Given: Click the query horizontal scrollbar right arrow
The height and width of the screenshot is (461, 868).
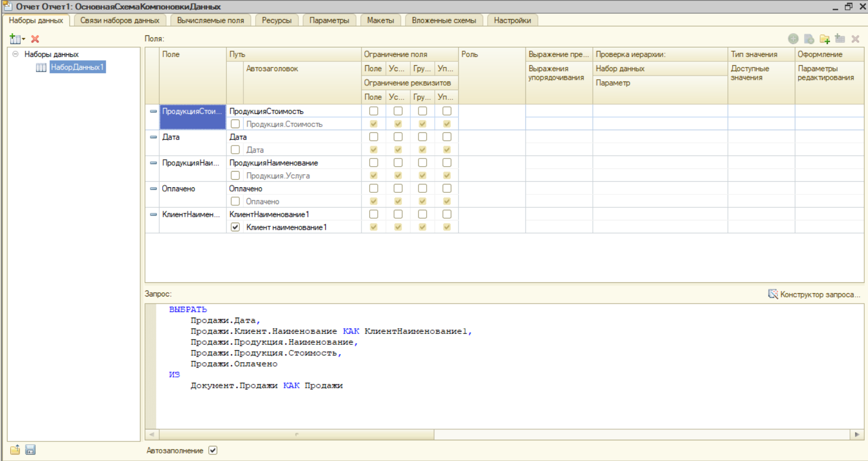Looking at the screenshot, I should click(857, 434).
